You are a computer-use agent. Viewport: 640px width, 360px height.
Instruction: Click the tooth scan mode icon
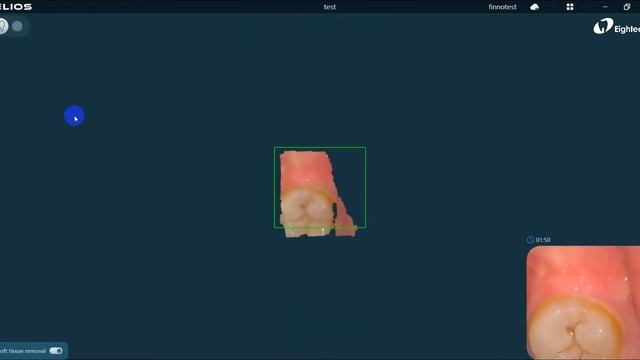pos(3,26)
